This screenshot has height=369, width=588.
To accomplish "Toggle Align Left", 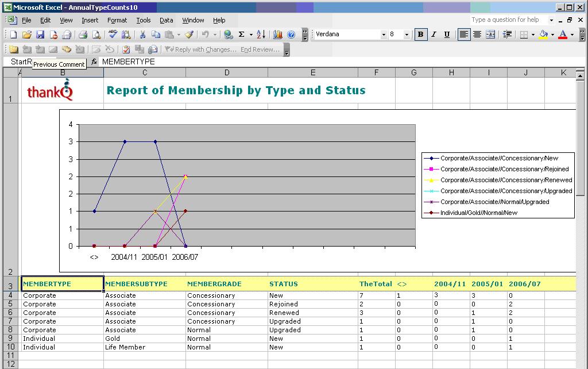I will tap(463, 34).
